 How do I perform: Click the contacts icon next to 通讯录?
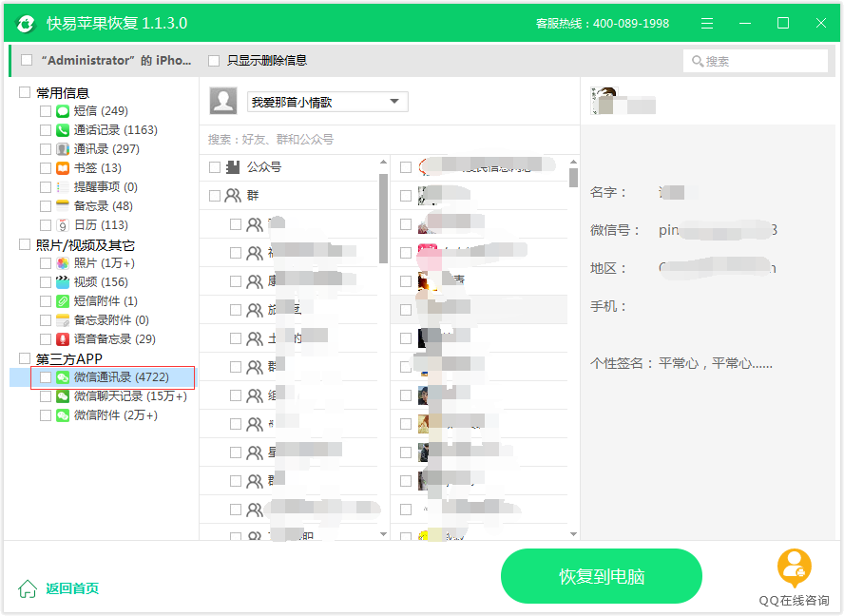click(63, 149)
